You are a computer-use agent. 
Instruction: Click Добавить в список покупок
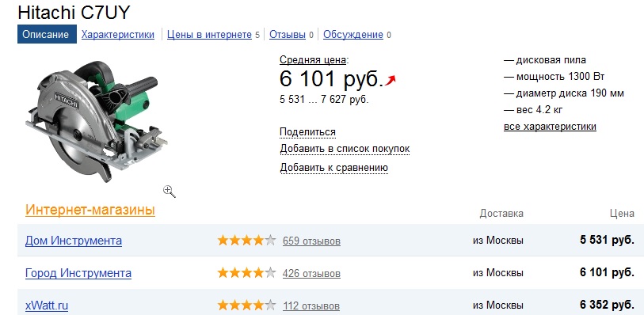(345, 149)
